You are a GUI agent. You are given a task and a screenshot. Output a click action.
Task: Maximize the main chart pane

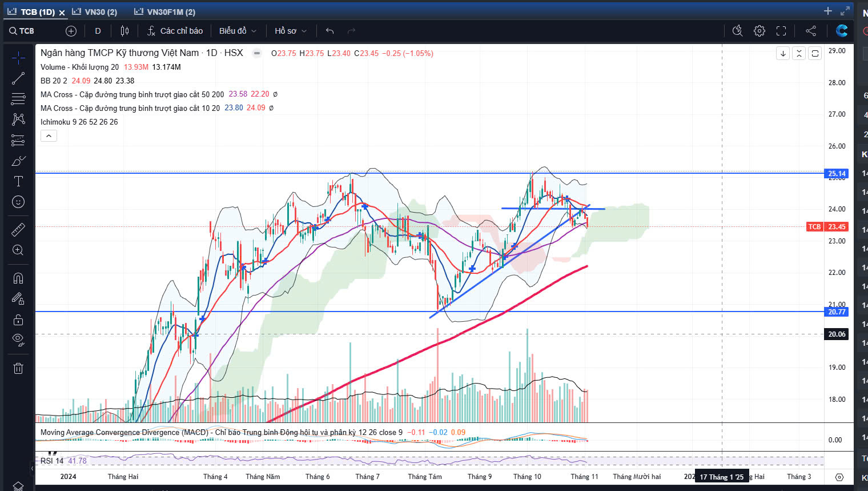[815, 53]
